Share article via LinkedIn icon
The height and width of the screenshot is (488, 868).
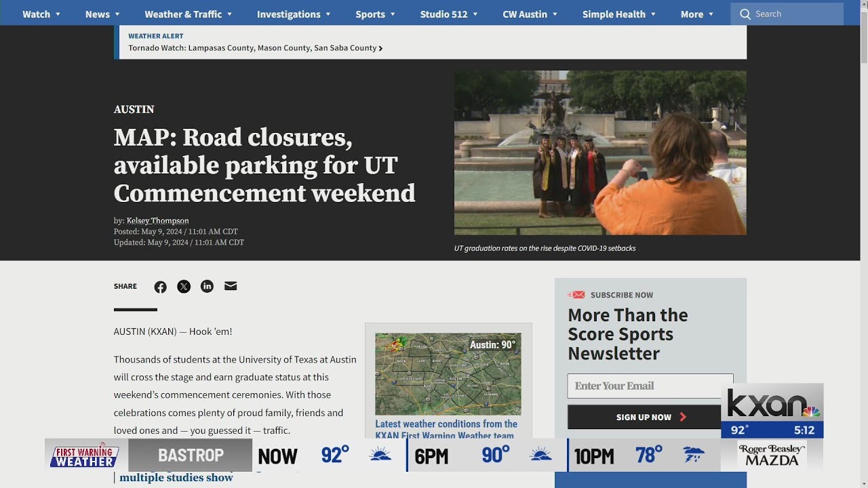pyautogui.click(x=207, y=286)
